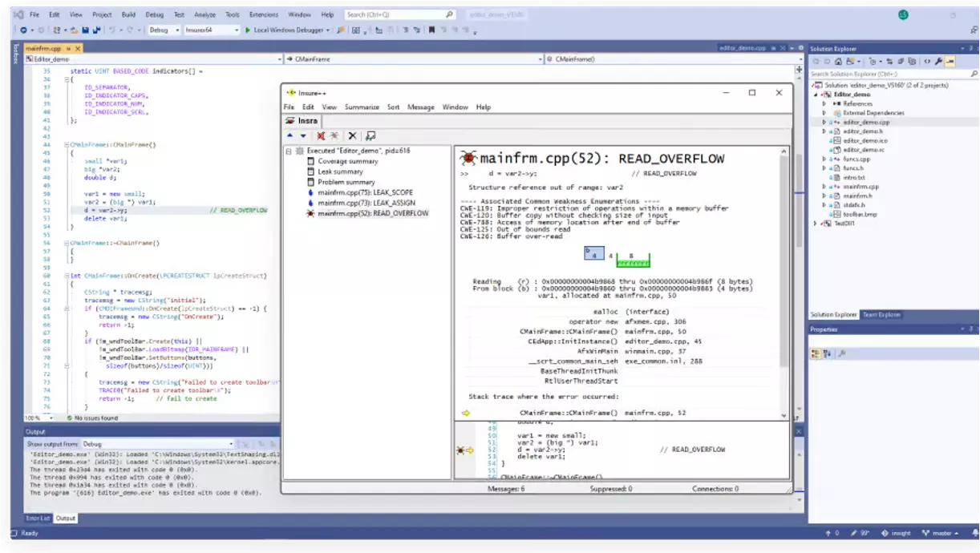
Task: Click into Visual Studio Search (Ctrl+Q) box
Action: pyautogui.click(x=400, y=14)
